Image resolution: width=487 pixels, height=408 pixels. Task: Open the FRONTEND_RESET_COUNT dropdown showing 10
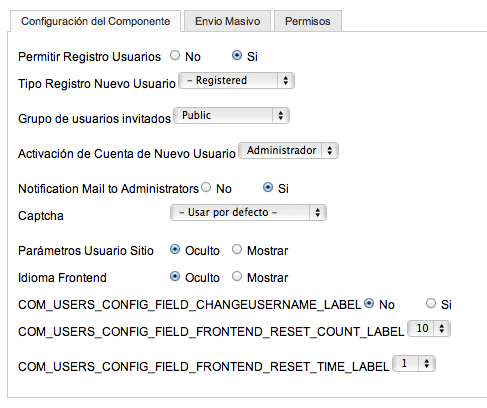point(429,329)
